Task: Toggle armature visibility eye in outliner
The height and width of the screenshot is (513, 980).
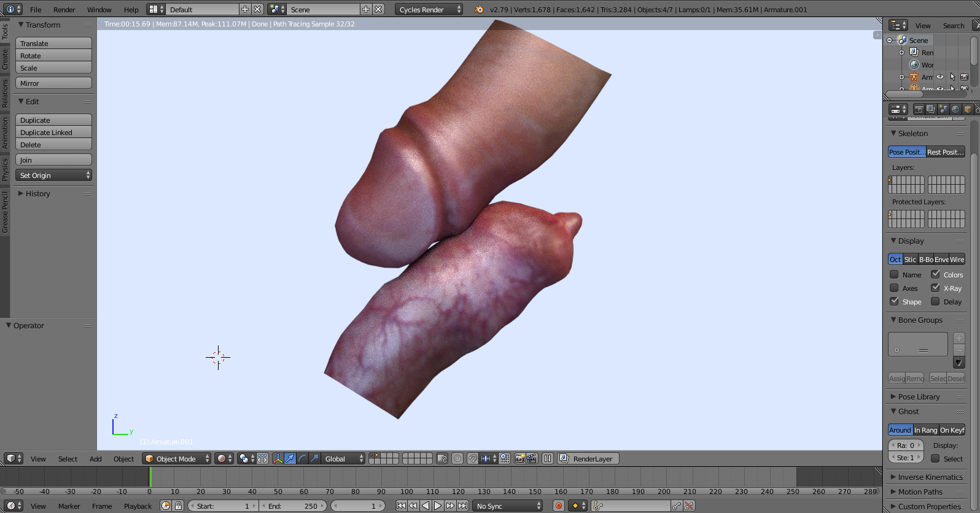Action: click(x=939, y=77)
